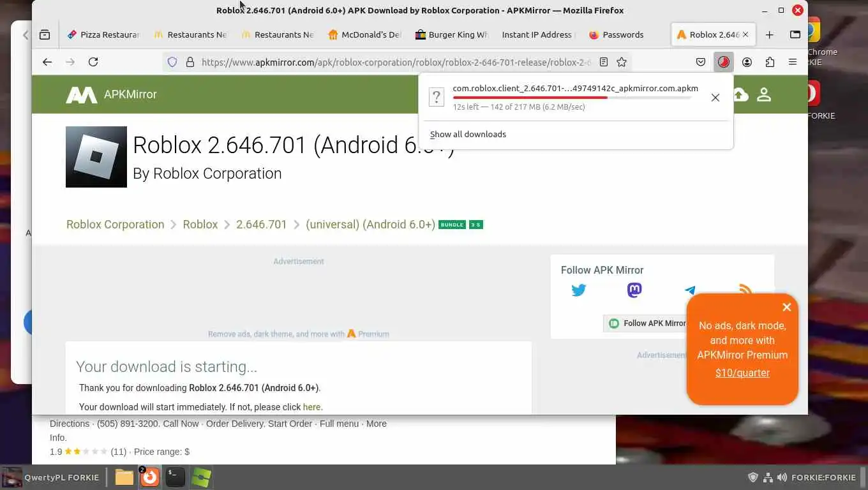Reload the current page
This screenshot has width=868, height=490.
click(x=93, y=62)
